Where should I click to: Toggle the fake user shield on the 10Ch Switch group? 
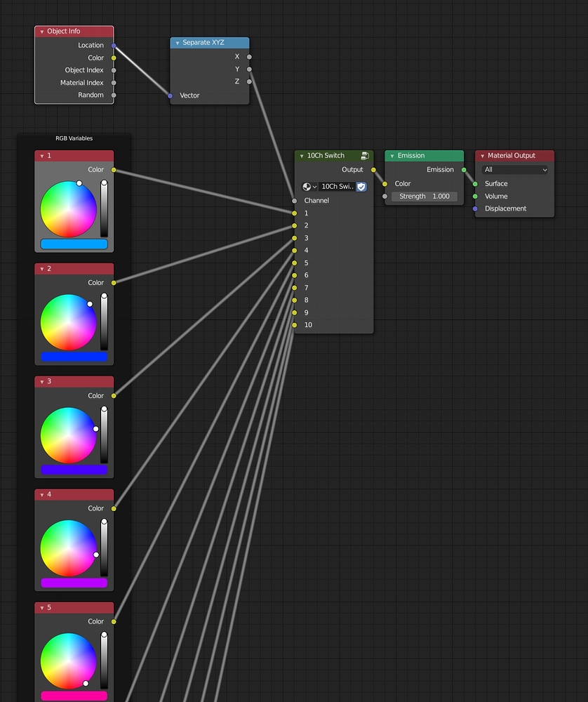[361, 186]
